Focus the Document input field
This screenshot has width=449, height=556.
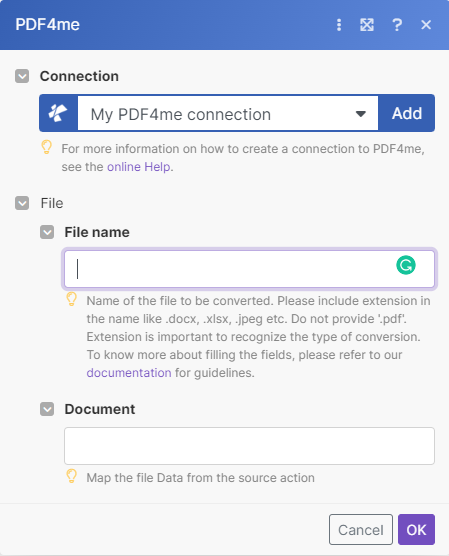[x=249, y=446]
